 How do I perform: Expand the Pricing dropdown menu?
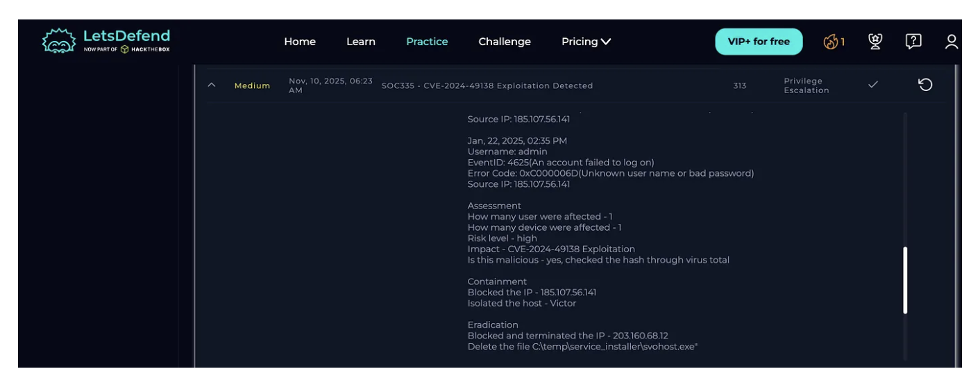pos(586,42)
